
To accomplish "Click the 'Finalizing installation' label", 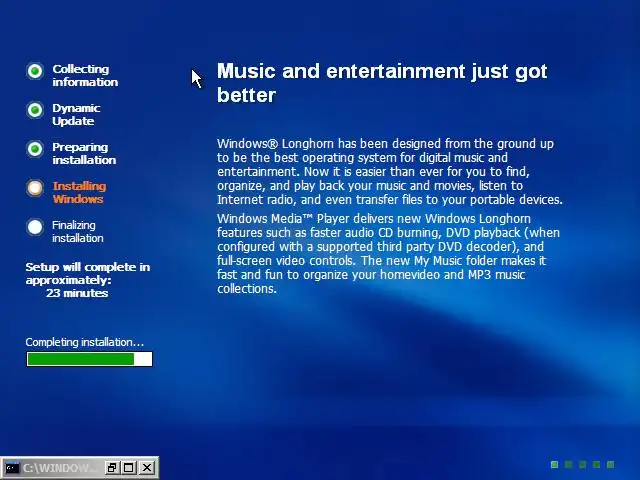I will pyautogui.click(x=78, y=231).
